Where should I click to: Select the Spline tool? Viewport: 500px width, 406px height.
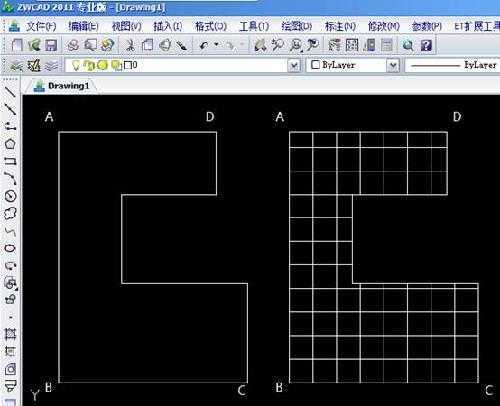(11, 231)
